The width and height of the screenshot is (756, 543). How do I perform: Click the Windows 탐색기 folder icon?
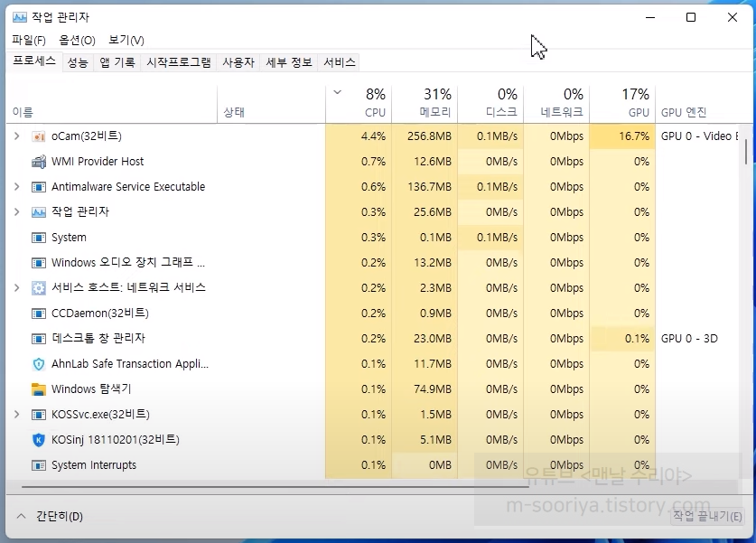(x=38, y=389)
